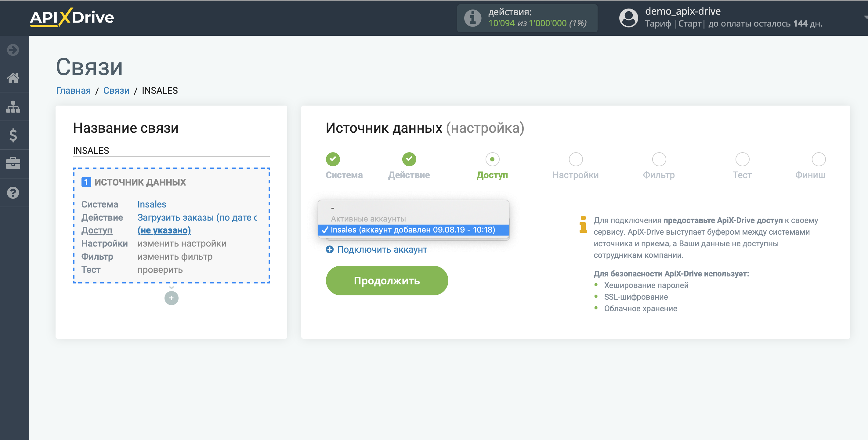Click the ApiX-Drive logo
This screenshot has width=868, height=440.
(x=72, y=17)
